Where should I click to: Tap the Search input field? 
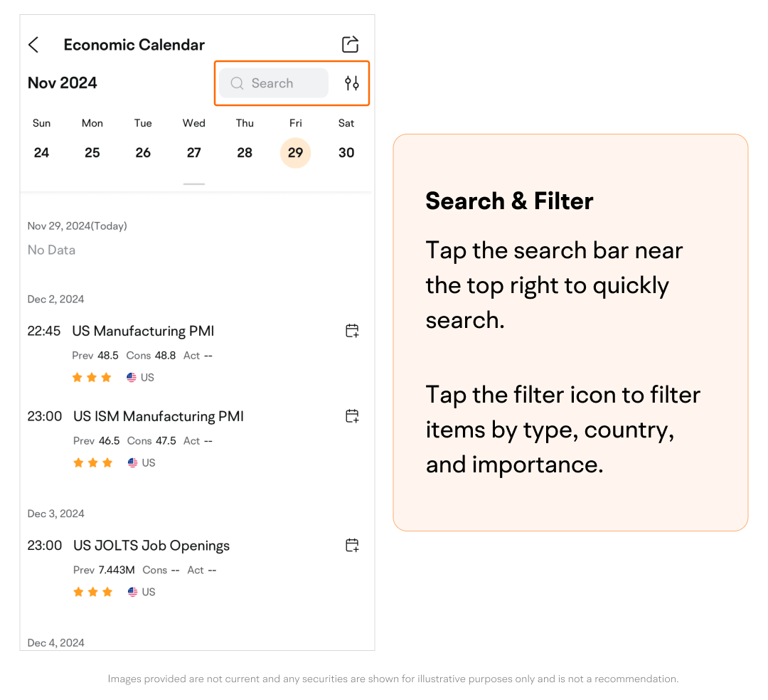click(281, 83)
